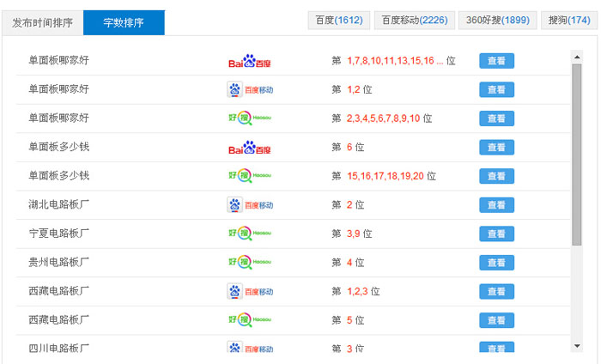Click ranking text 2,3,4,5,6,7,8,9,10
Screen dimensions: 601x364
(x=383, y=118)
